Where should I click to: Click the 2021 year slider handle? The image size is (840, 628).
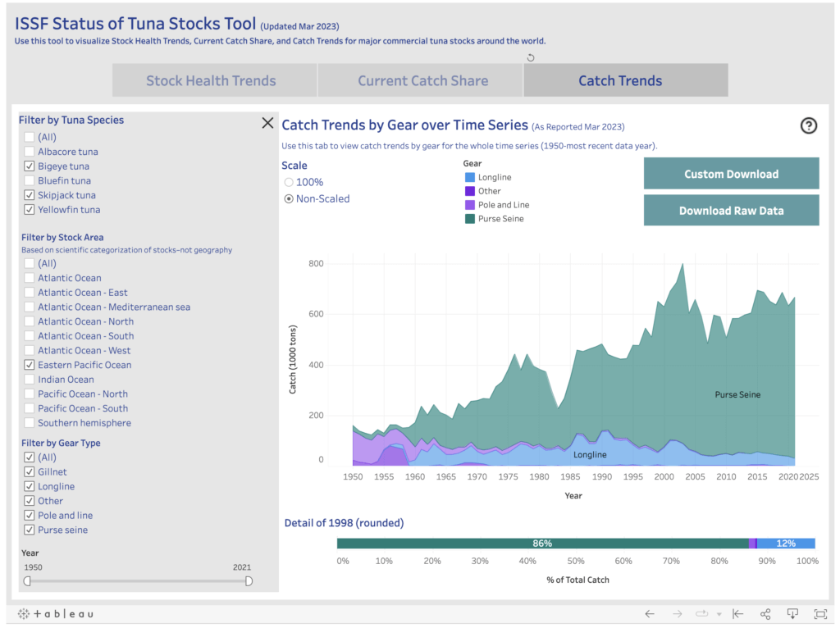coord(249,581)
